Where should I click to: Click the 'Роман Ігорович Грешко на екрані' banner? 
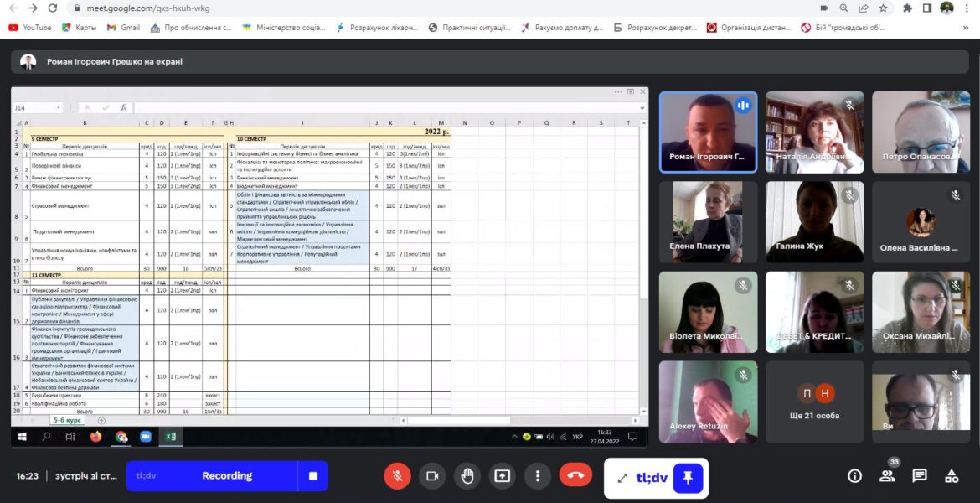tap(490, 61)
